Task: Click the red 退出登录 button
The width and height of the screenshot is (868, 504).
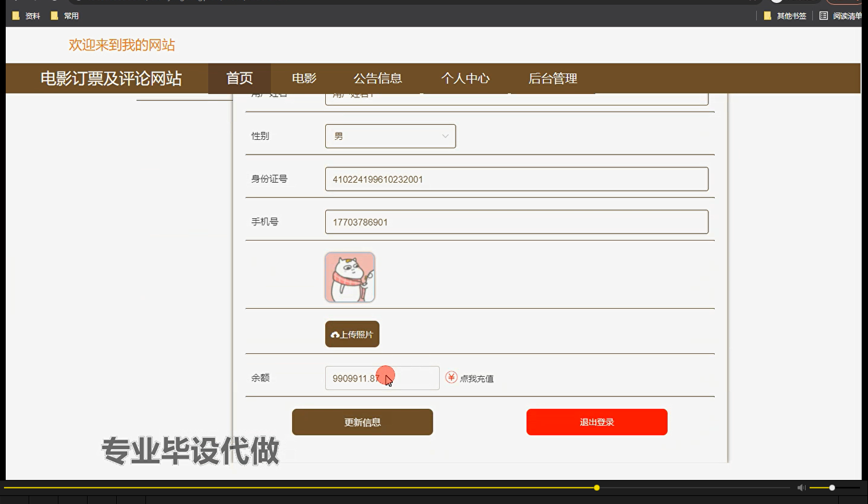Action: tap(597, 422)
